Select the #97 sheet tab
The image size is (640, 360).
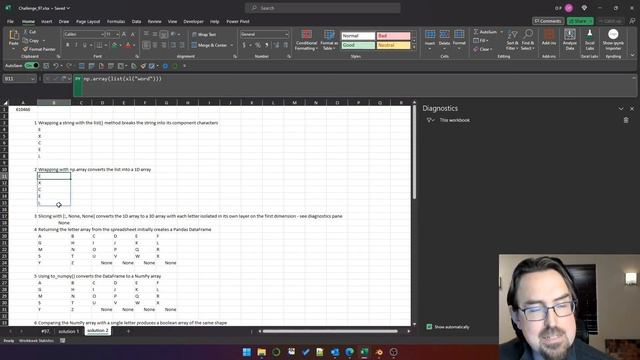(45, 331)
